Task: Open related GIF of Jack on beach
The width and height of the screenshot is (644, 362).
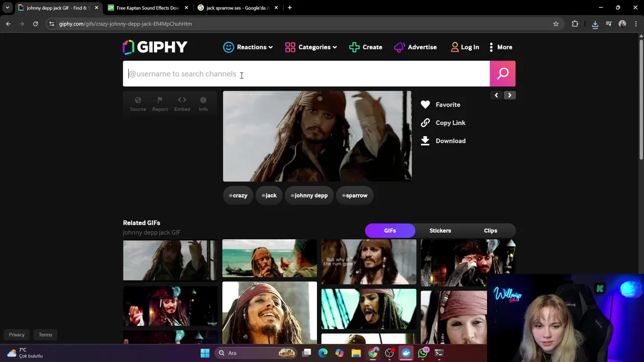Action: click(x=270, y=258)
